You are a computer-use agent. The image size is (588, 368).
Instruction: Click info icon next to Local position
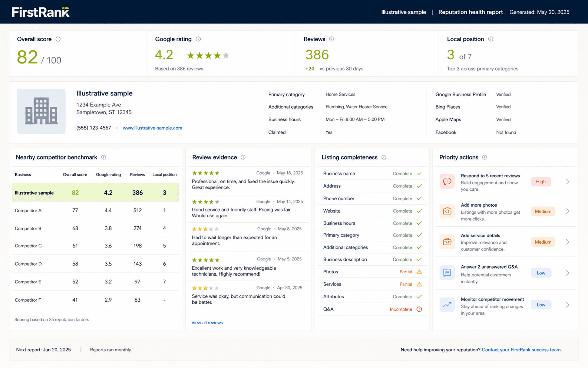(x=490, y=39)
